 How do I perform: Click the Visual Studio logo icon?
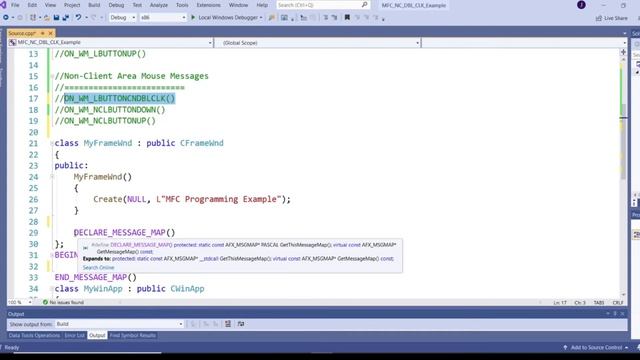pyautogui.click(x=3, y=5)
